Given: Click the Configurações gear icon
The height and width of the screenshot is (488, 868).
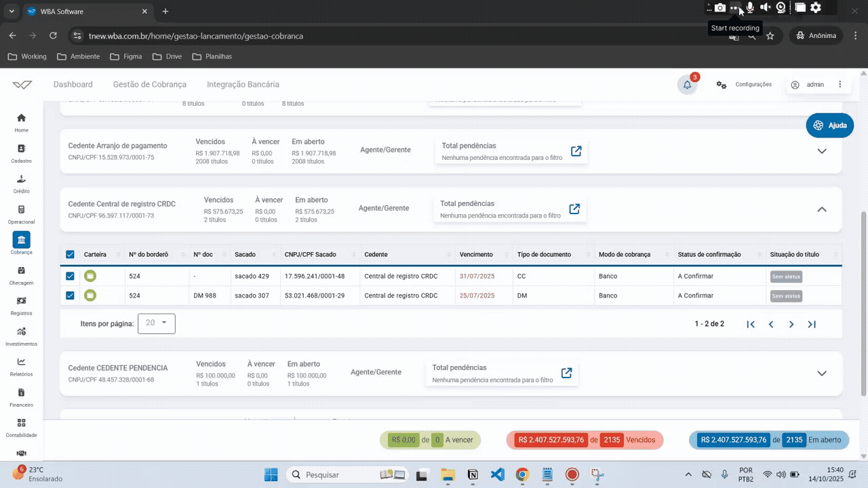Looking at the screenshot, I should (x=722, y=85).
